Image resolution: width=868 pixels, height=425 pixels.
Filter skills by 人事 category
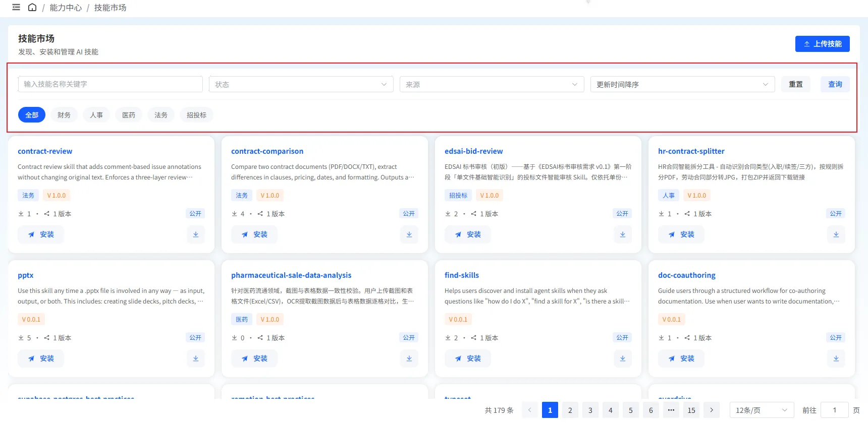(x=96, y=115)
